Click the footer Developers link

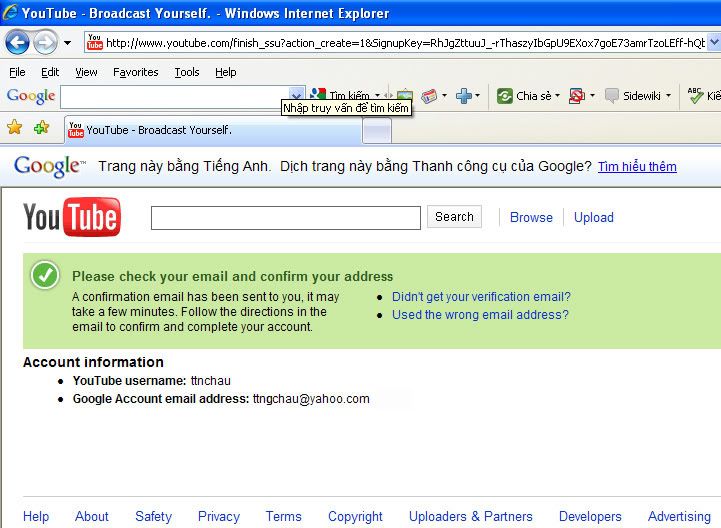pyautogui.click(x=590, y=517)
